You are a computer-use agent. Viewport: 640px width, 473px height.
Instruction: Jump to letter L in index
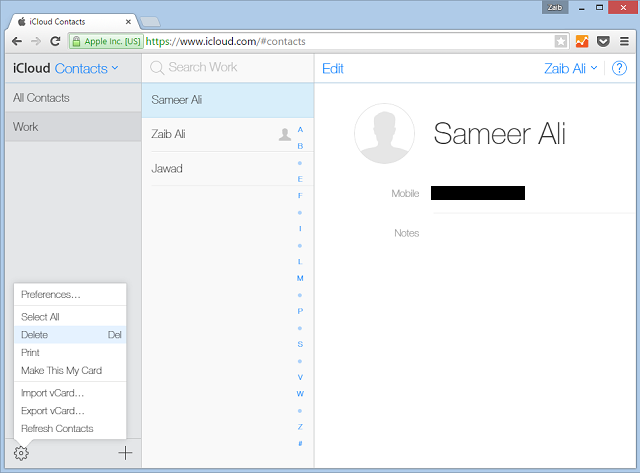pos(300,262)
